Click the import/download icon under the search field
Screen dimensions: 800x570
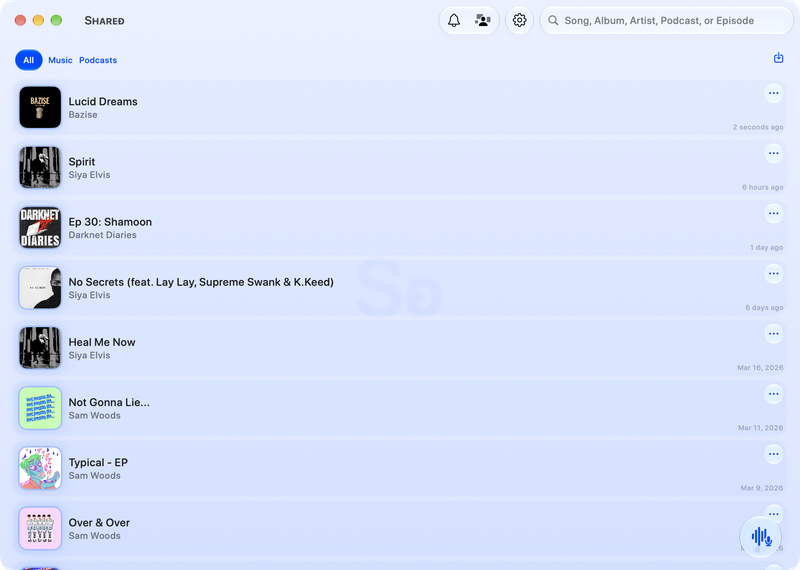point(778,58)
